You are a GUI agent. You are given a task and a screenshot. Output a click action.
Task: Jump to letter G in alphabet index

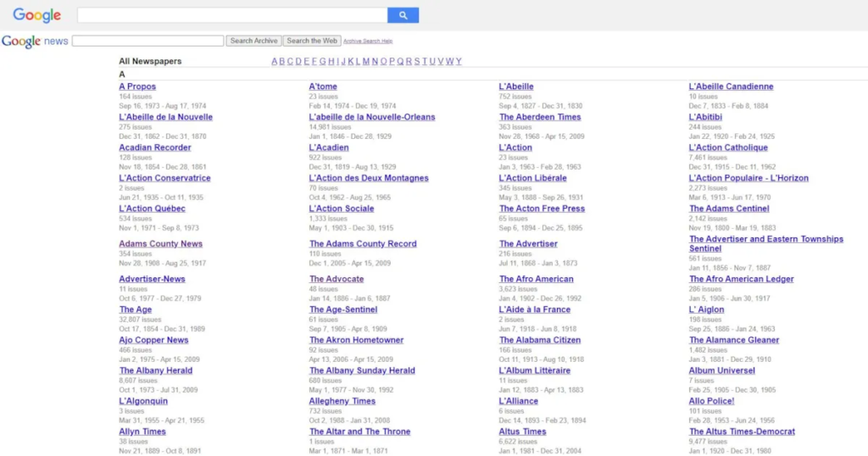click(x=323, y=61)
